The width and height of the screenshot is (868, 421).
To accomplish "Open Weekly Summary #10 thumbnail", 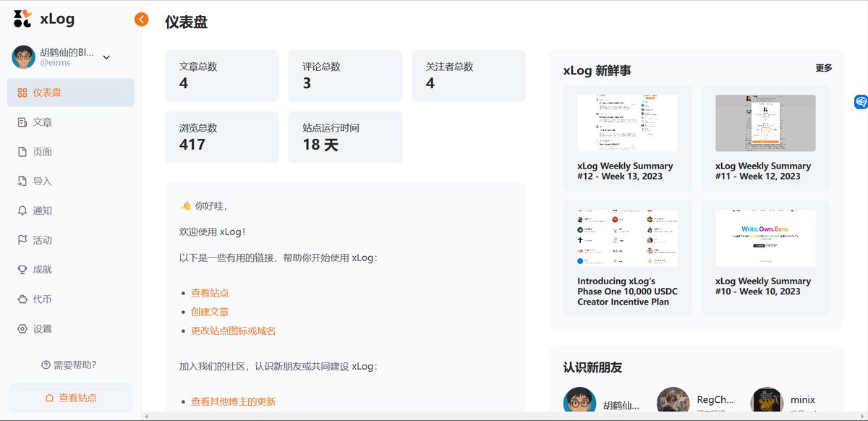I will (765, 239).
